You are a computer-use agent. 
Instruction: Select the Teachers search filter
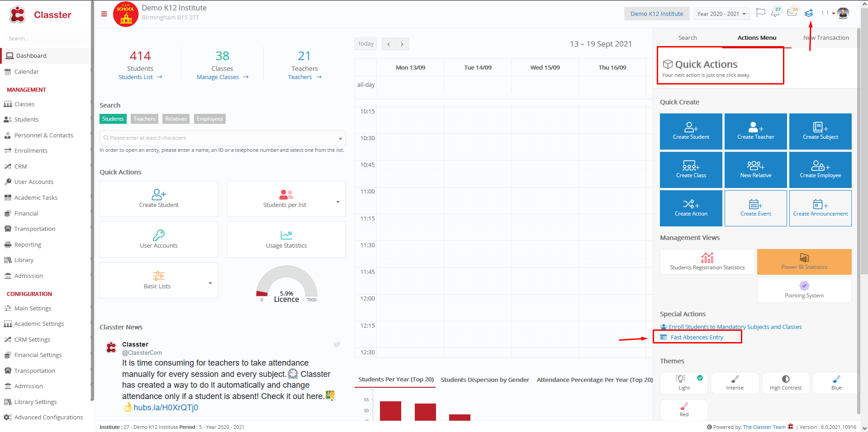[144, 119]
